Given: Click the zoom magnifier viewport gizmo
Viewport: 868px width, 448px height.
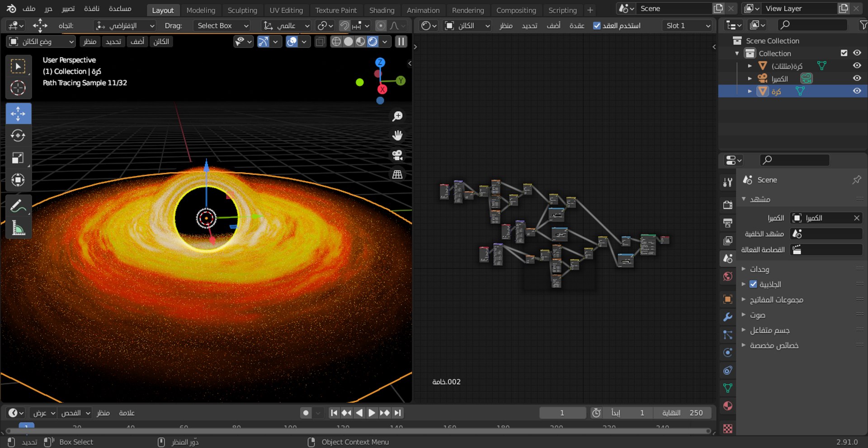Looking at the screenshot, I should click(x=397, y=117).
